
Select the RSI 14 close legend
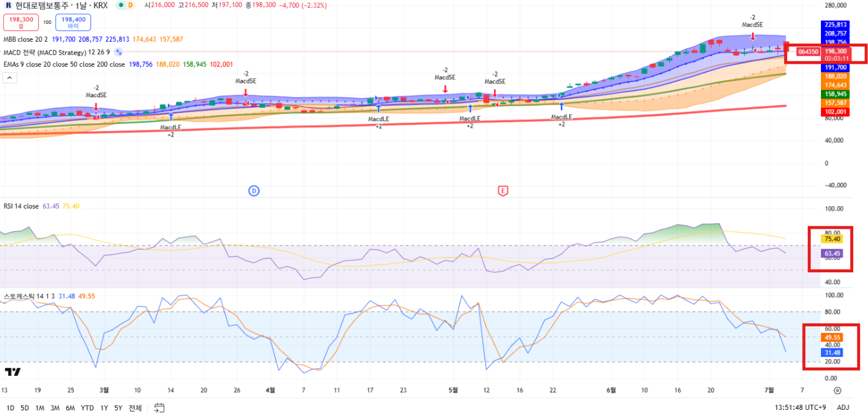[21, 206]
